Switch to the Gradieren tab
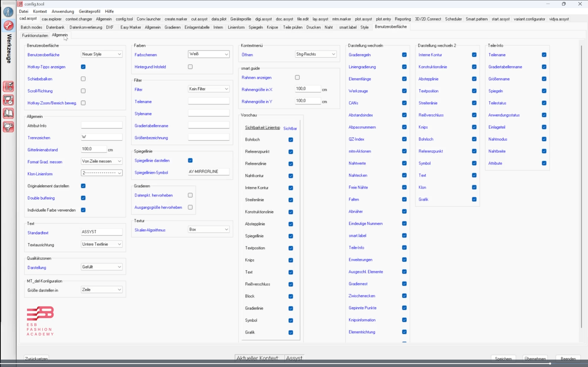588x367 pixels. 172,27
